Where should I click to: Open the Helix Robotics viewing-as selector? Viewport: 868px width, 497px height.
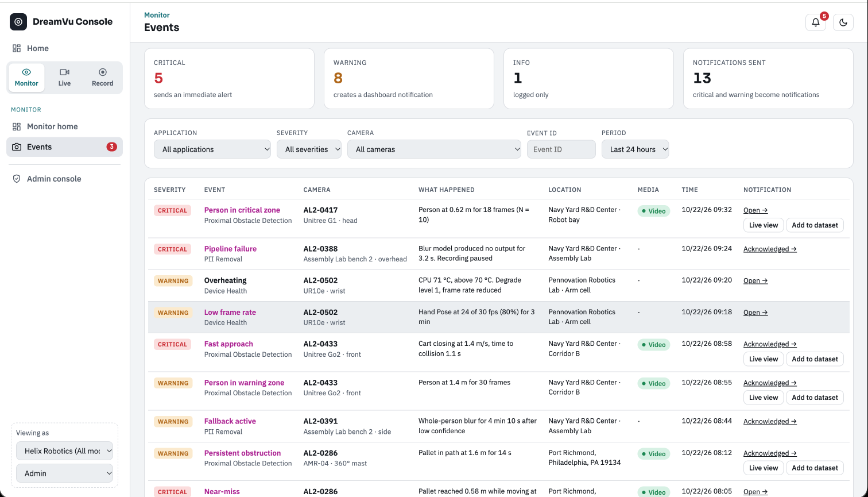point(64,451)
